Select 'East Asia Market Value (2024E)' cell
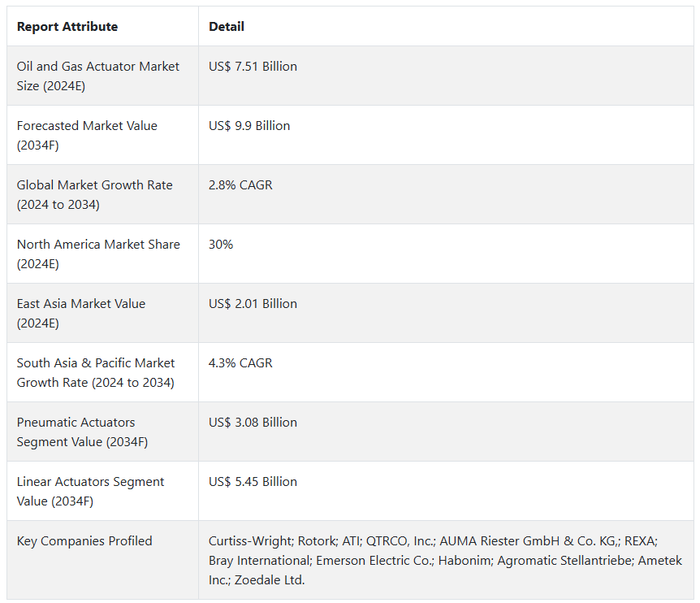This screenshot has height=603, width=700. [x=81, y=313]
